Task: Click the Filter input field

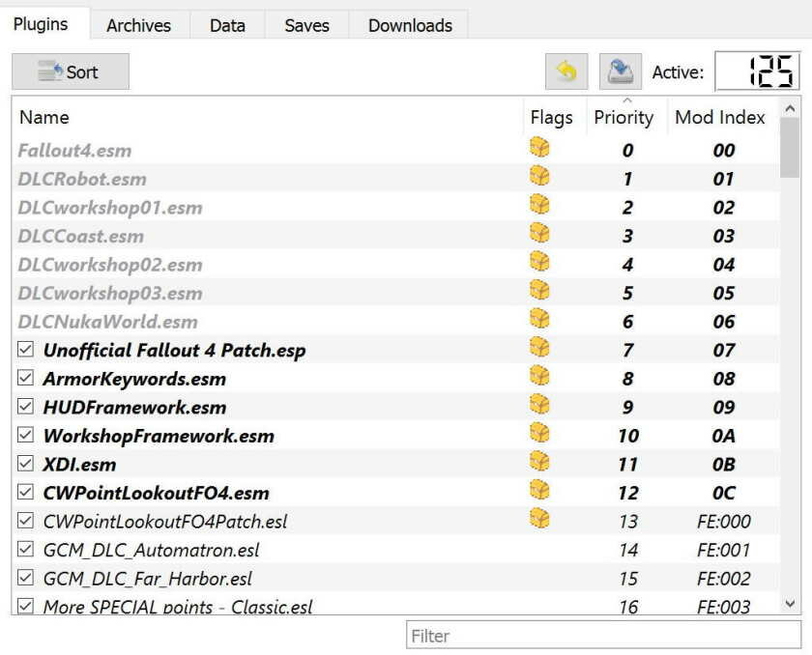Action: (604, 636)
